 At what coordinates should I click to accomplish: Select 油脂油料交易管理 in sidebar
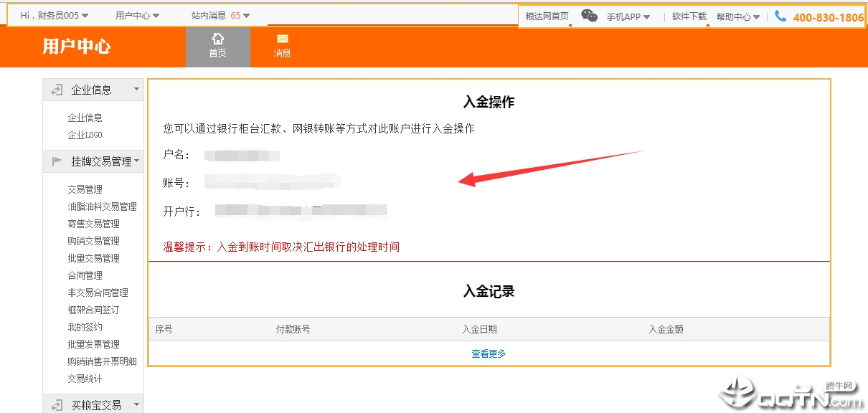102,206
